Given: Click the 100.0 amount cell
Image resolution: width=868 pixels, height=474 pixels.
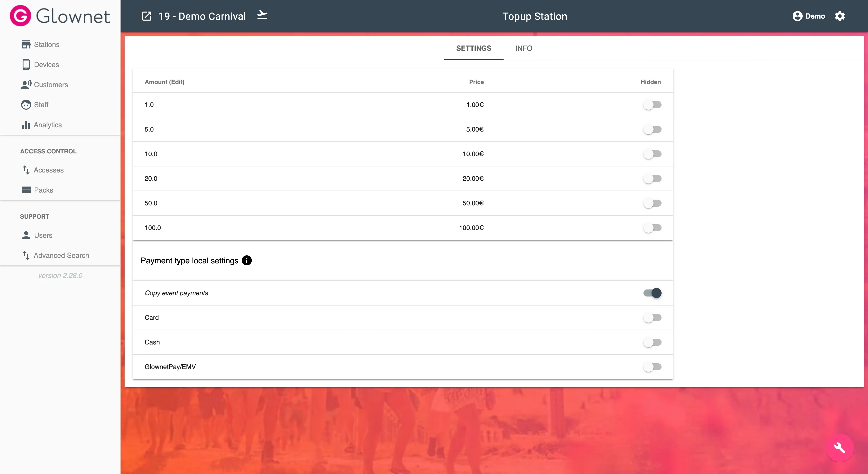Looking at the screenshot, I should tap(153, 228).
